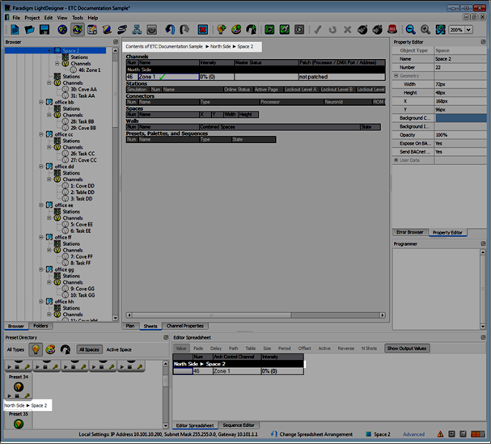Click the Redo arrow icon
The width and height of the screenshot is (491, 448).
[184, 30]
